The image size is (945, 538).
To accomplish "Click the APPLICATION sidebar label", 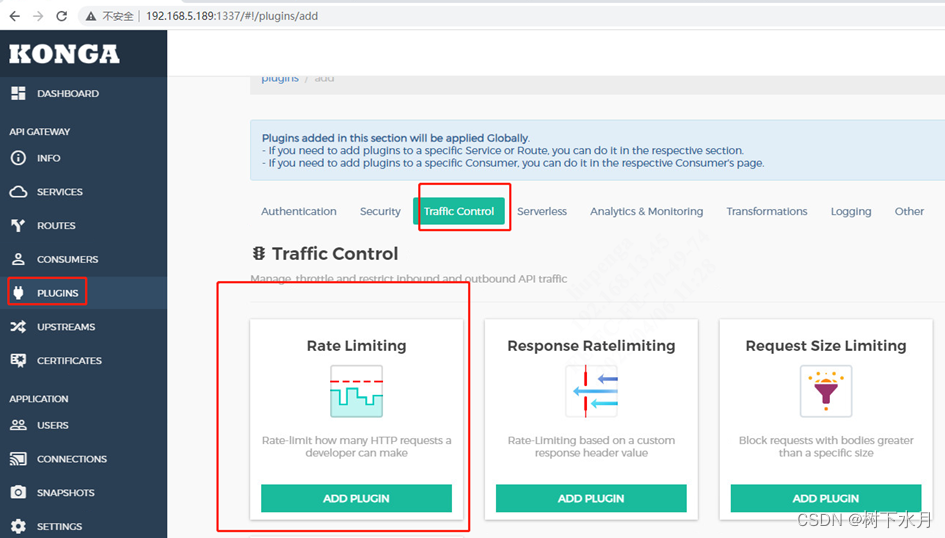I will coord(39,399).
